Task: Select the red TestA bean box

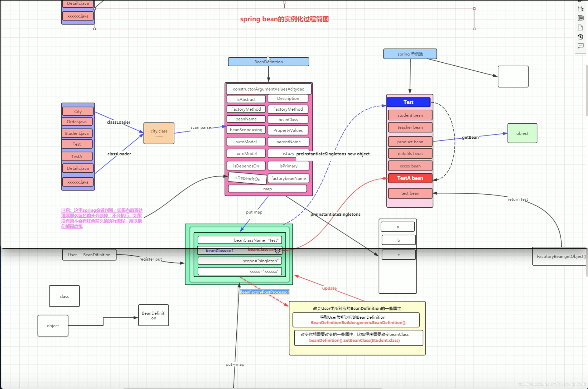Action: pos(410,178)
